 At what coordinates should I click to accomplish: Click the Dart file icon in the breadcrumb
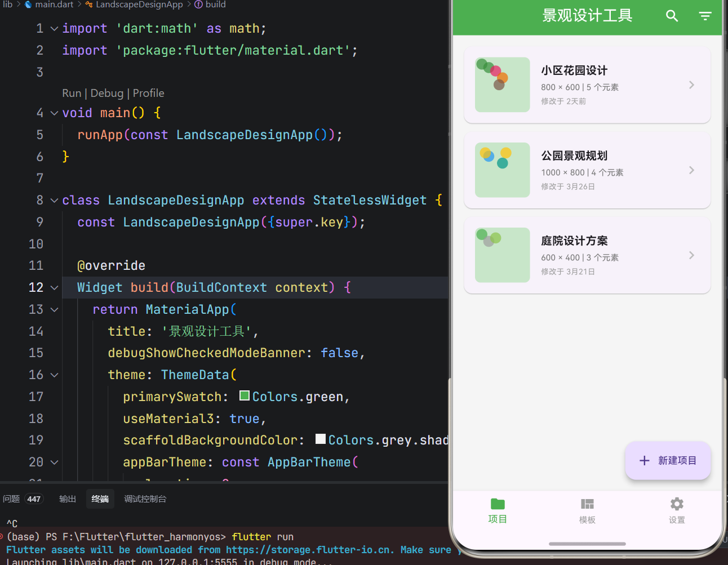click(x=28, y=5)
